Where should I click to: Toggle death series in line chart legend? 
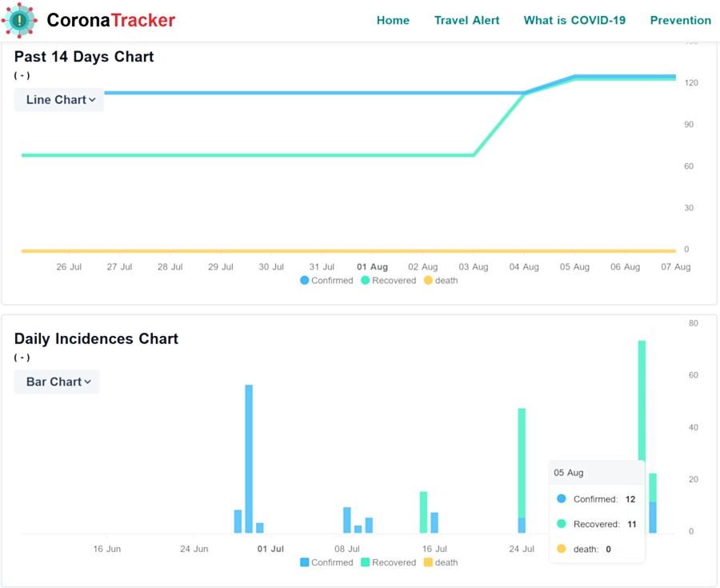(x=441, y=281)
